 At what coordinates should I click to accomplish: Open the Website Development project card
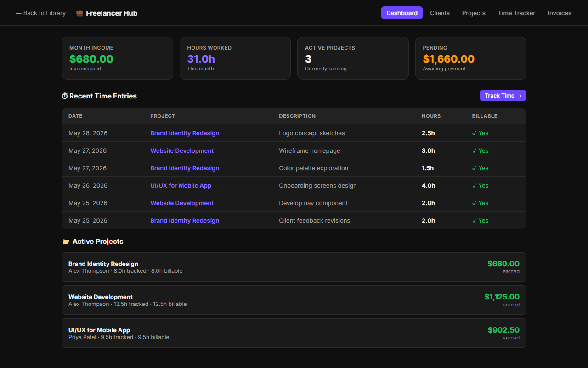click(294, 300)
